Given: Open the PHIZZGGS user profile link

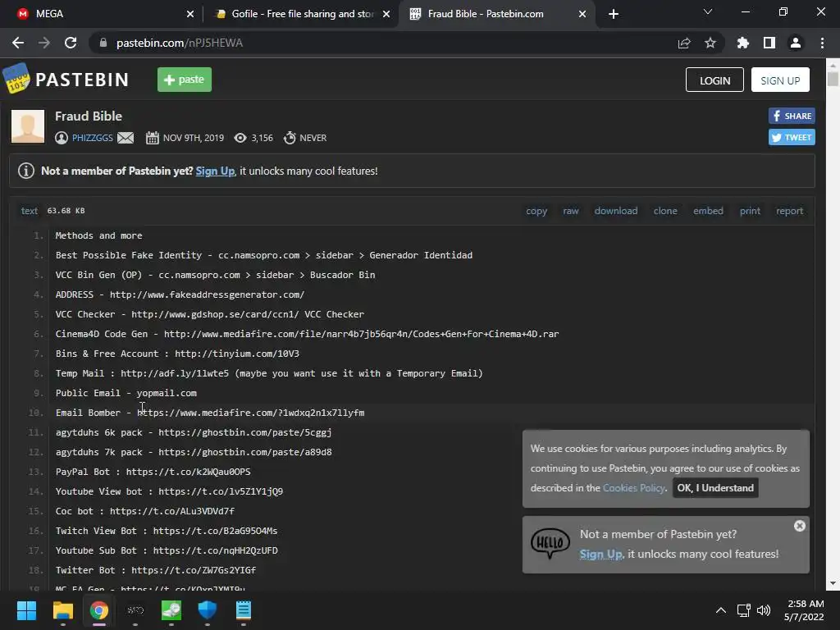Looking at the screenshot, I should [93, 138].
